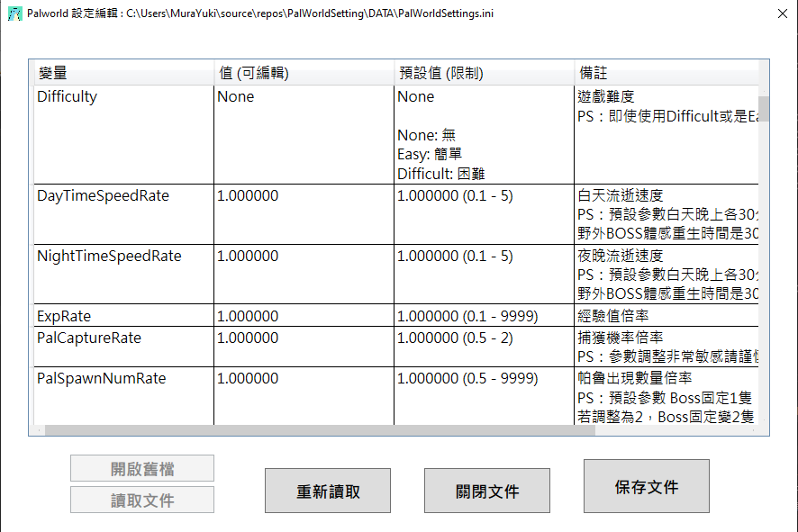Click the DayTimeSpeedRate default 1.000000 (0.1 - 5)
This screenshot has width=798, height=532.
(x=484, y=214)
